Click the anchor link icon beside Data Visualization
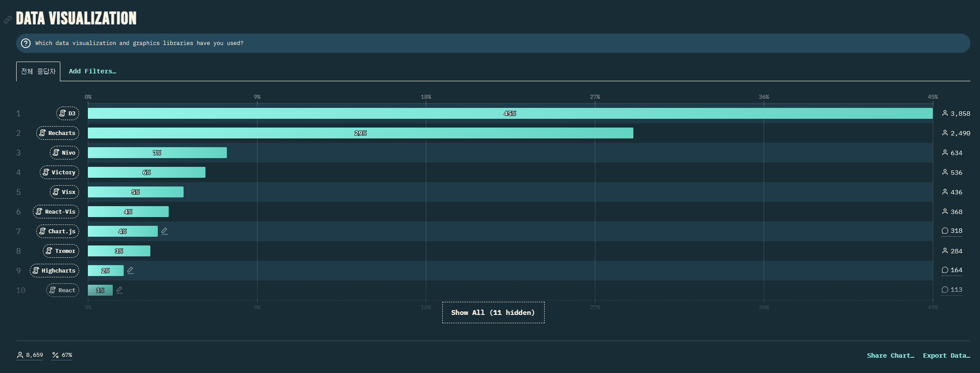The width and height of the screenshot is (980, 373). (8, 20)
